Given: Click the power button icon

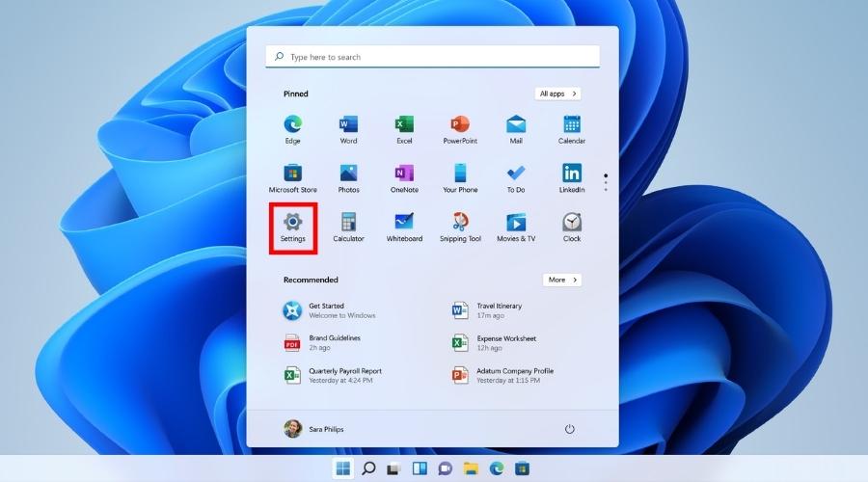Looking at the screenshot, I should [570, 429].
